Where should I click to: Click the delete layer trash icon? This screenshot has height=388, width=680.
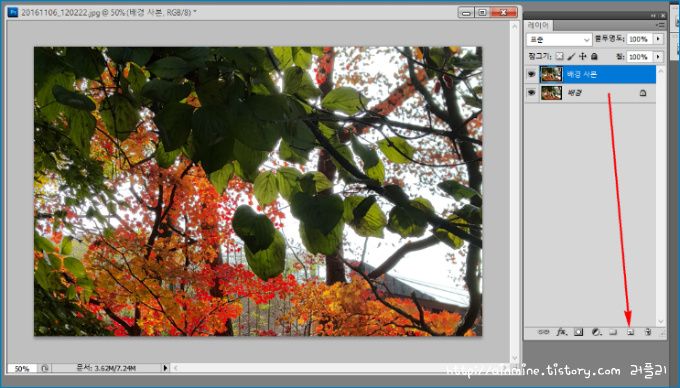tap(647, 332)
